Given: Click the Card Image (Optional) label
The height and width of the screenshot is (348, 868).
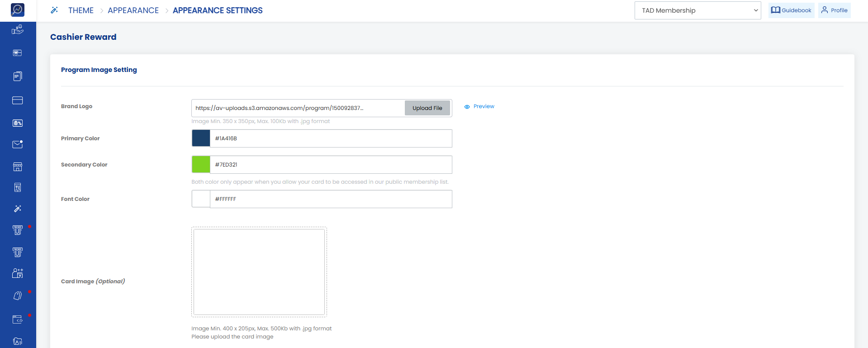Looking at the screenshot, I should pos(93,281).
